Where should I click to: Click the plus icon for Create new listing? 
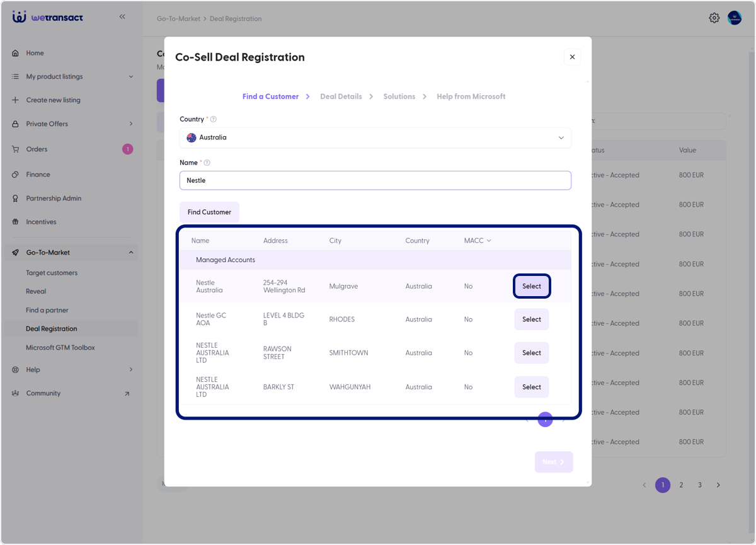[16, 100]
